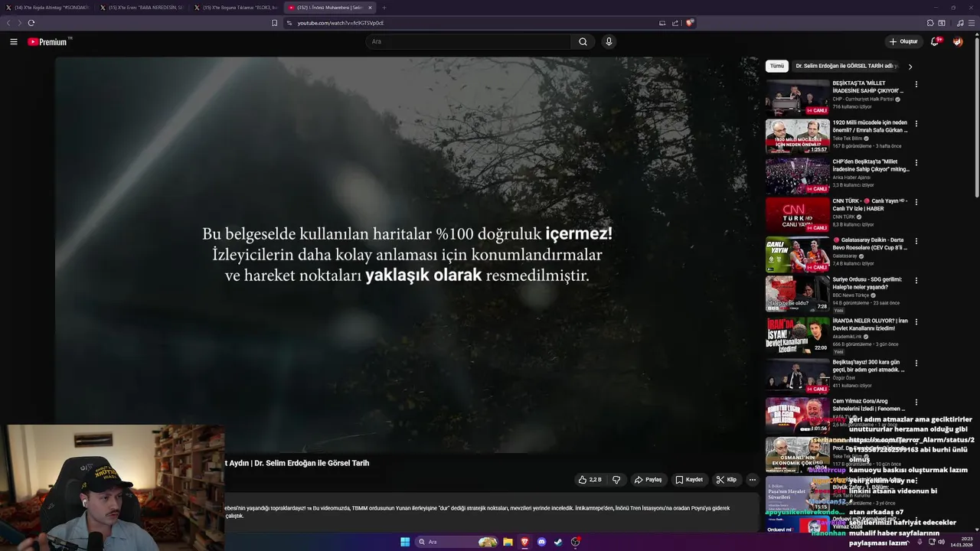This screenshot has width=980, height=551.
Task: Open options for 1920 Milli mücadele video
Action: pyautogui.click(x=916, y=123)
